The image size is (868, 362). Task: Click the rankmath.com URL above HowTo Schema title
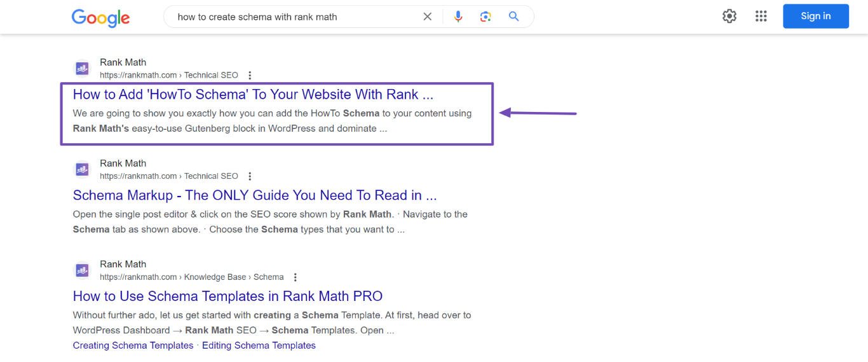(169, 75)
